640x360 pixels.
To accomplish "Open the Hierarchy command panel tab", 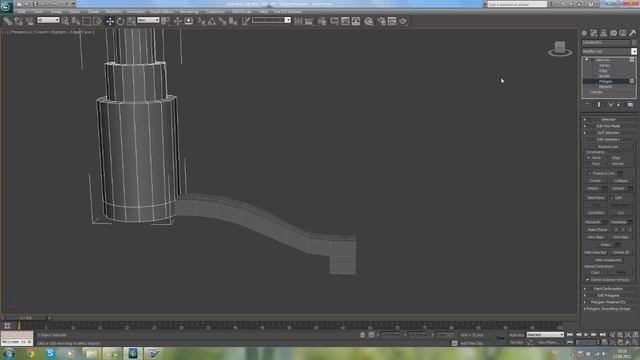I will click(603, 33).
